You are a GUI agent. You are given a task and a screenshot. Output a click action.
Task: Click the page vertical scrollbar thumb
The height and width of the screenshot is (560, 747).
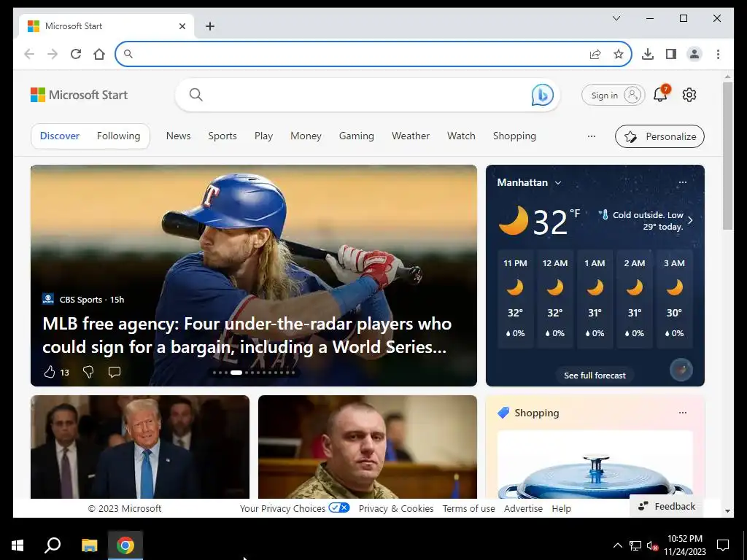(x=727, y=156)
